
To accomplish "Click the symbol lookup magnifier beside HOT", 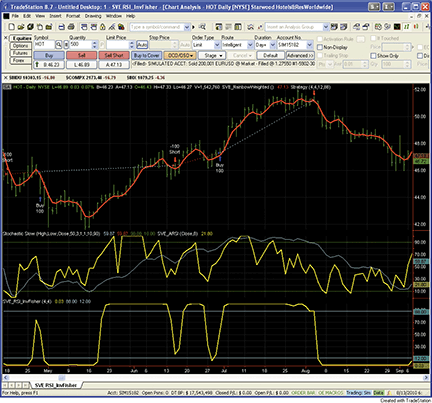I will [x=58, y=44].
